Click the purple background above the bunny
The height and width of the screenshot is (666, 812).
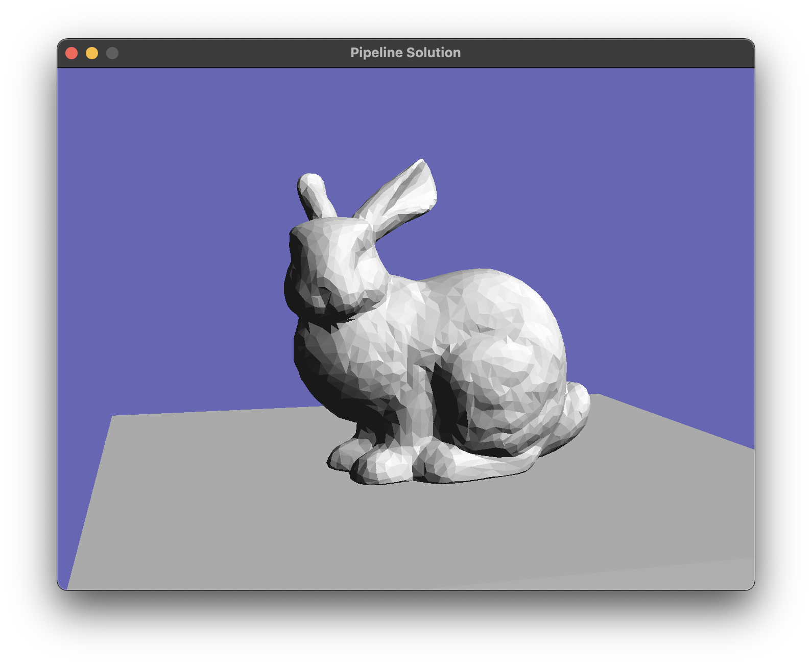click(x=398, y=112)
